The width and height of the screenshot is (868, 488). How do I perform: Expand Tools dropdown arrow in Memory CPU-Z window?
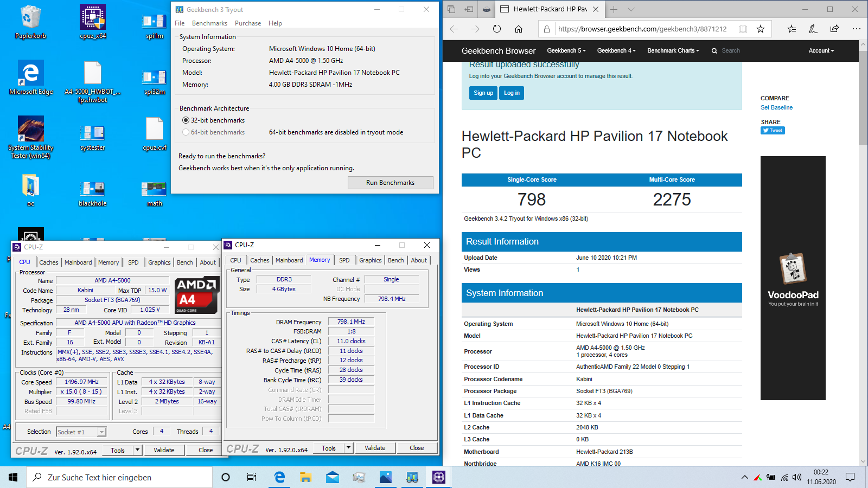349,448
